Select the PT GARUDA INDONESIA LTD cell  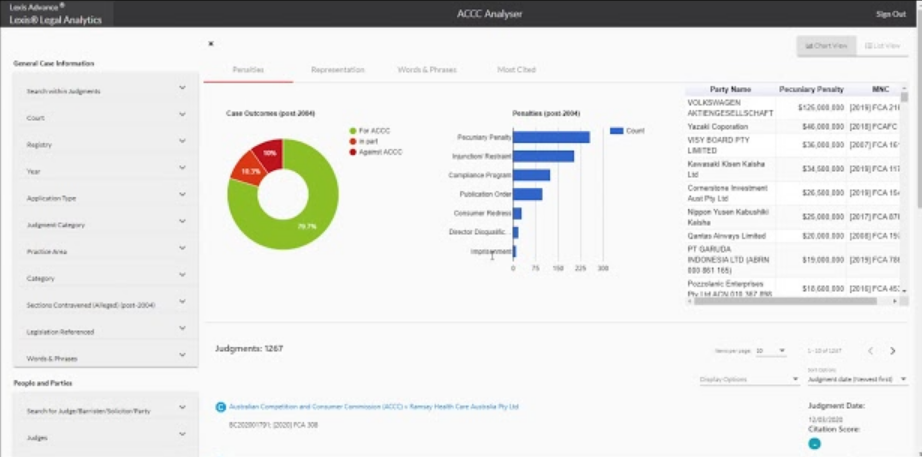(x=728, y=260)
